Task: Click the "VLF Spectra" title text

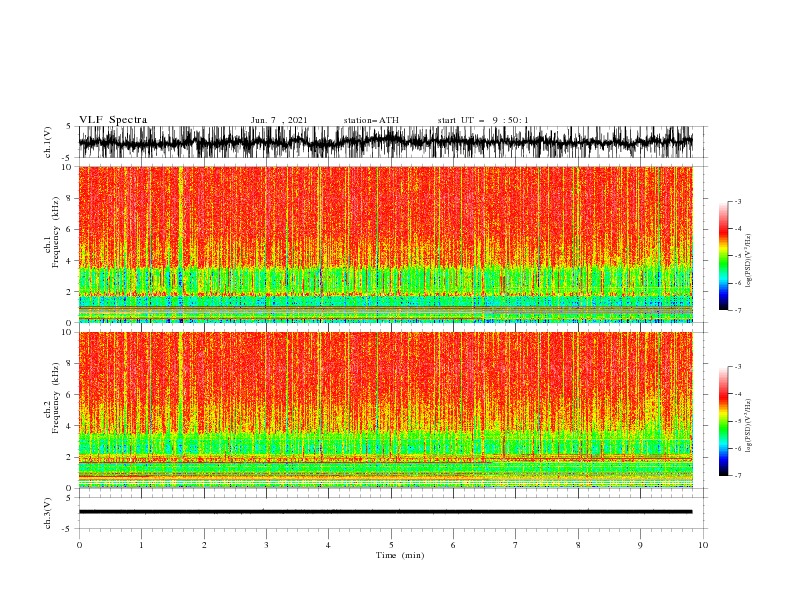Action: click(113, 120)
